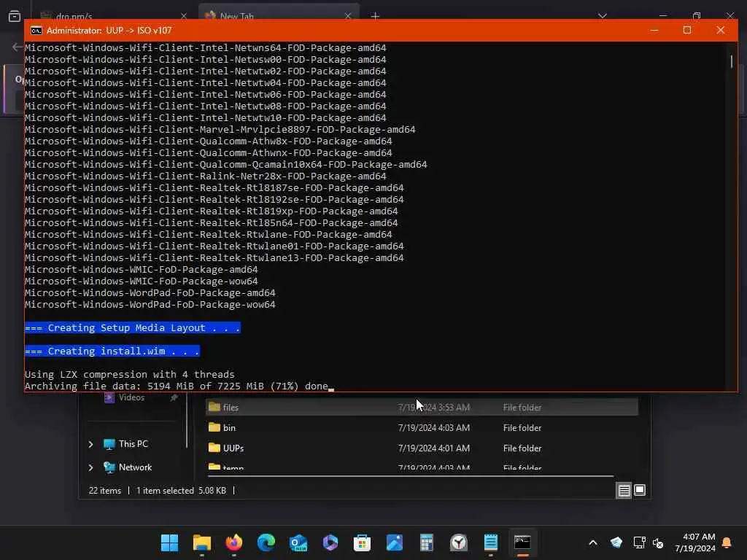
Task: Click the pen/ink tray icon
Action: click(616, 542)
